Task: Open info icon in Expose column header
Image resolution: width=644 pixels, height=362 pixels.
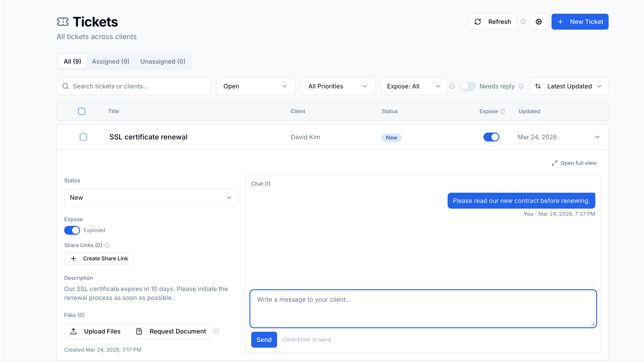Action: click(502, 111)
